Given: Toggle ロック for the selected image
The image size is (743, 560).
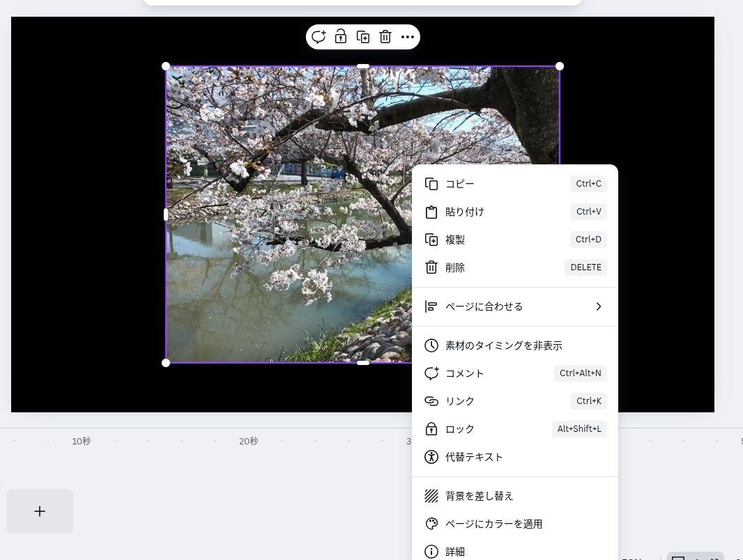Looking at the screenshot, I should coord(460,429).
